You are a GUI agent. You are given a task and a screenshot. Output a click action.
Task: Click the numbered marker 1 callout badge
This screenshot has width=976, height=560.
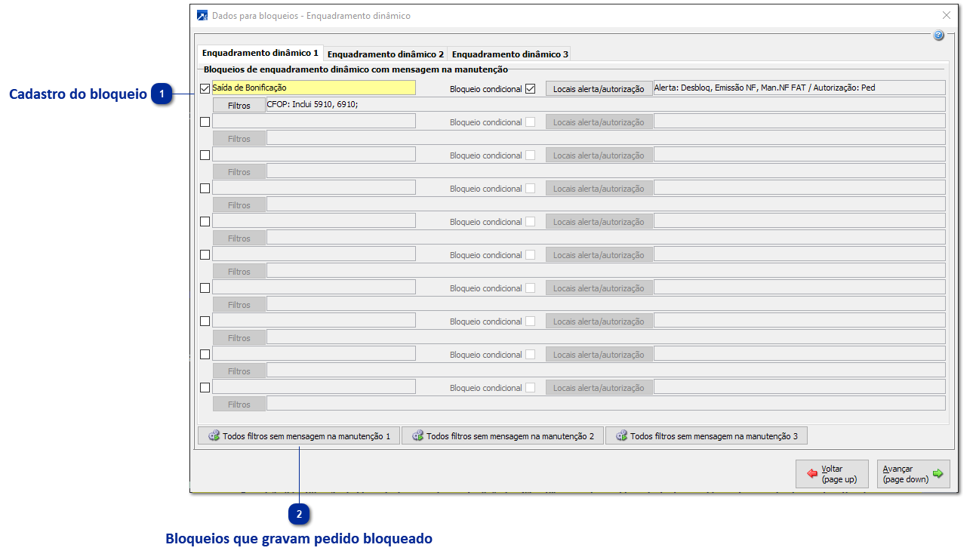[x=161, y=94]
